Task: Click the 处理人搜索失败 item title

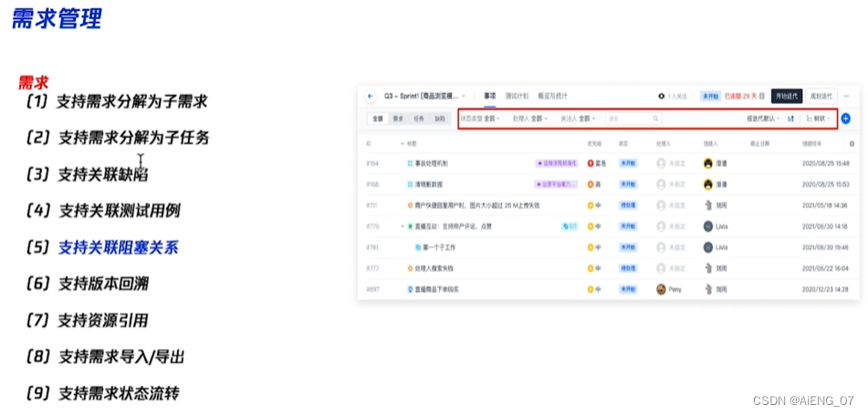Action: tap(434, 268)
